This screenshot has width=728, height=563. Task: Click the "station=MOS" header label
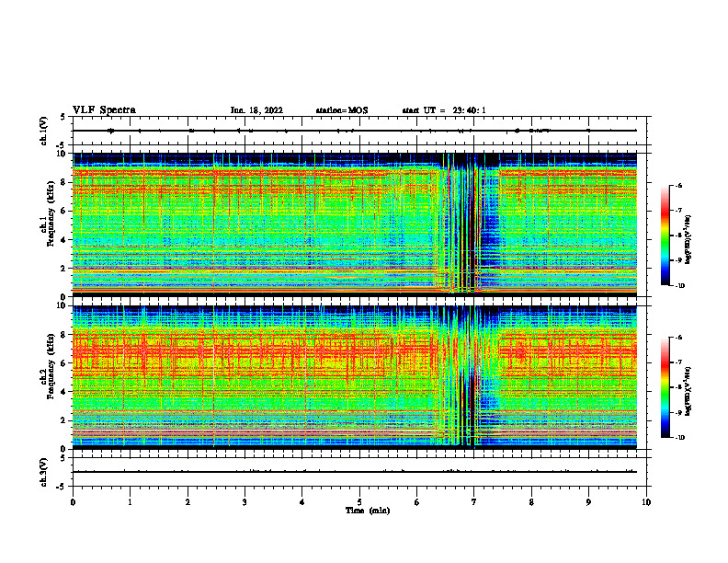[x=342, y=110]
